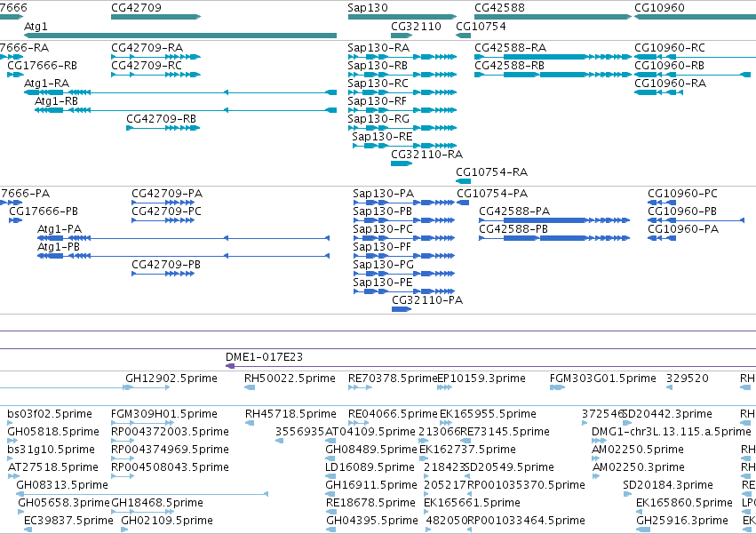Click EST label EK165860.5prime
Screen dimensions: 756x534
(684, 503)
